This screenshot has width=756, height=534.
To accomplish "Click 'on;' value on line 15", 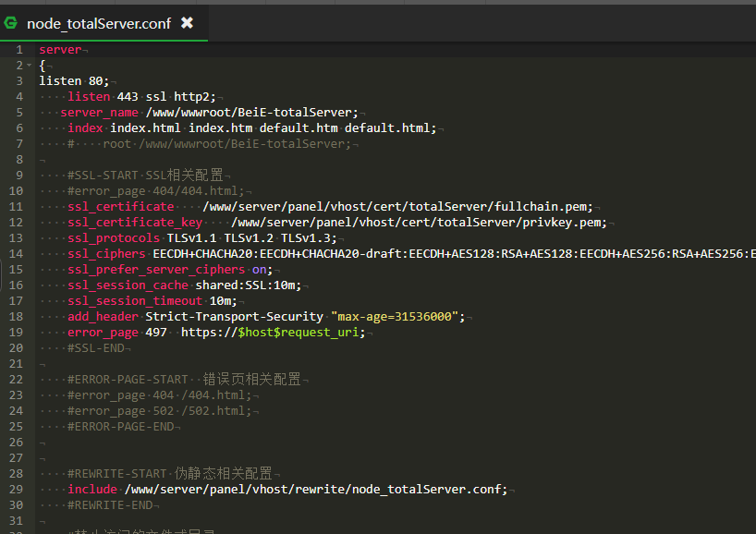I will [262, 270].
